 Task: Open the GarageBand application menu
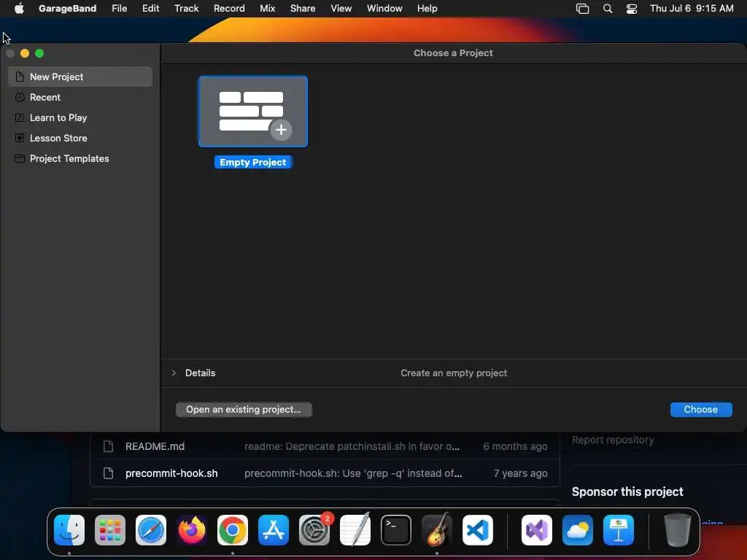click(67, 8)
